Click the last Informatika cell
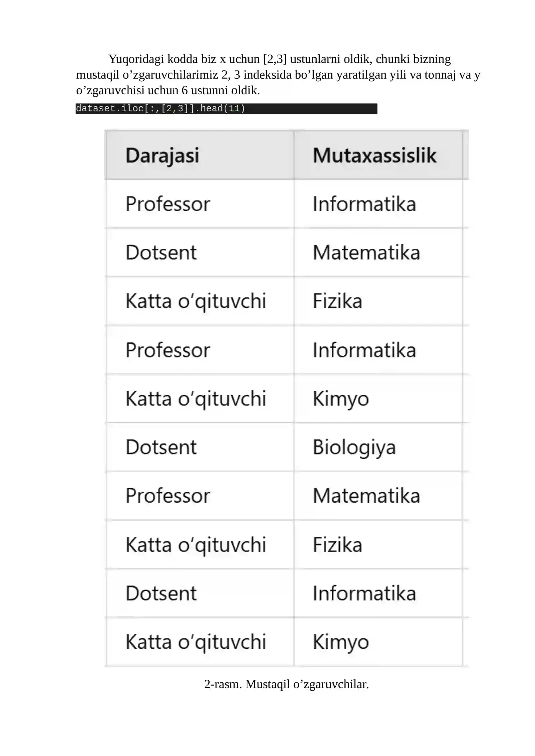The height and width of the screenshot is (756, 535). tap(378, 593)
